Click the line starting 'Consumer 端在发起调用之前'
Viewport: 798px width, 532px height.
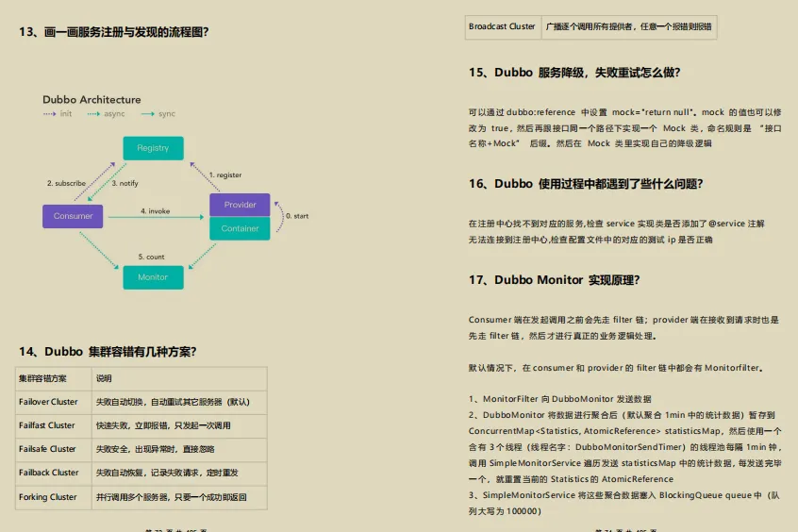pyautogui.click(x=623, y=320)
